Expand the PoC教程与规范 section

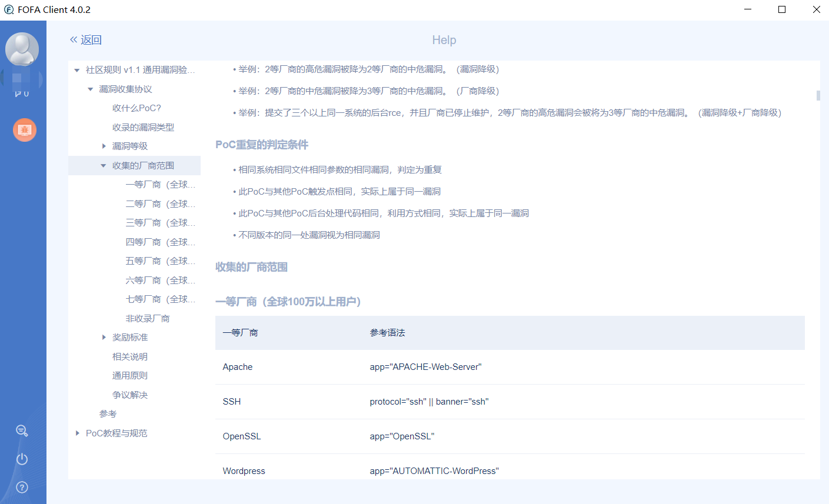point(77,433)
